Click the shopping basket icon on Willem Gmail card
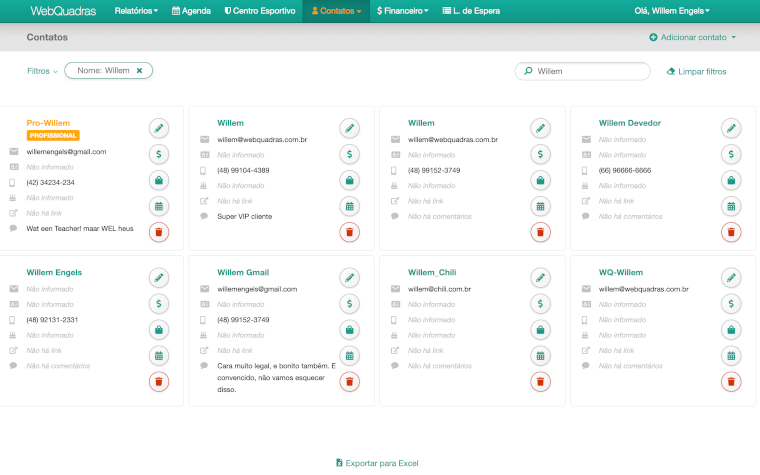Image resolution: width=760 pixels, height=475 pixels. pyautogui.click(x=349, y=329)
